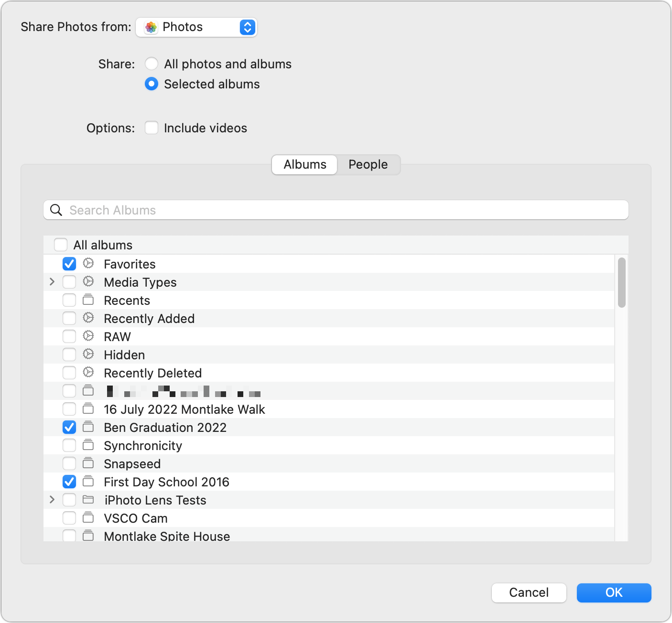Click the album icon next to VSCO Cam
Viewport: 672px width, 623px height.
[88, 518]
